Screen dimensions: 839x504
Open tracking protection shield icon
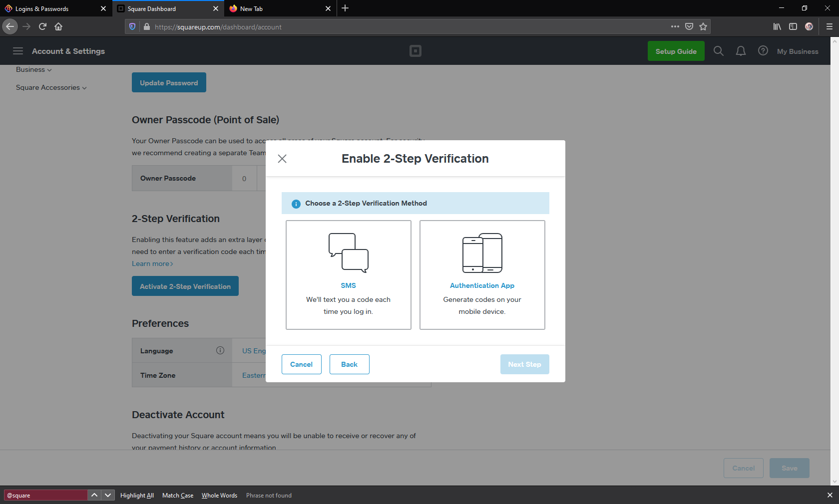(x=132, y=27)
